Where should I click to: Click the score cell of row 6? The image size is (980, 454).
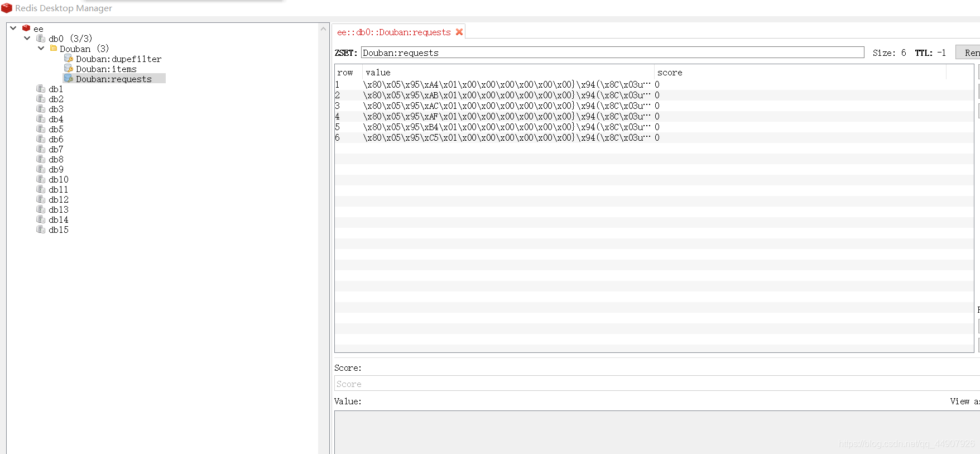coord(800,137)
